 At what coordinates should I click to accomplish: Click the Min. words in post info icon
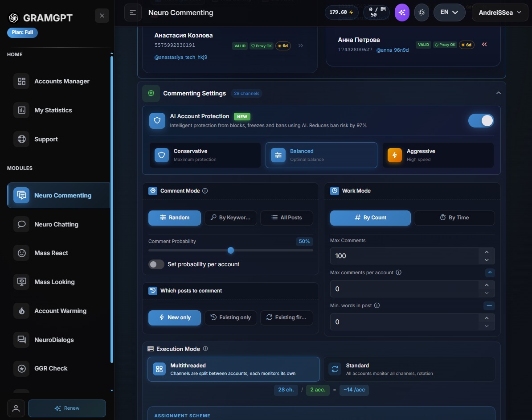click(x=377, y=305)
